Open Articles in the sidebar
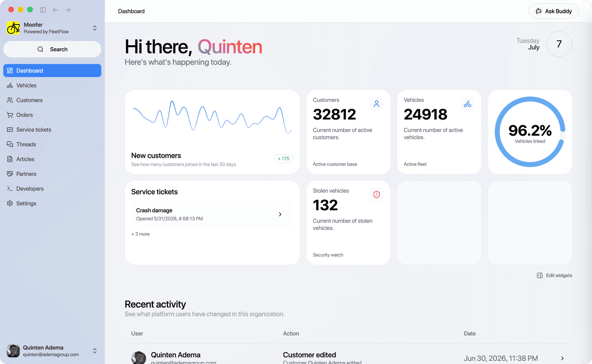The image size is (592, 364). [x=52, y=159]
